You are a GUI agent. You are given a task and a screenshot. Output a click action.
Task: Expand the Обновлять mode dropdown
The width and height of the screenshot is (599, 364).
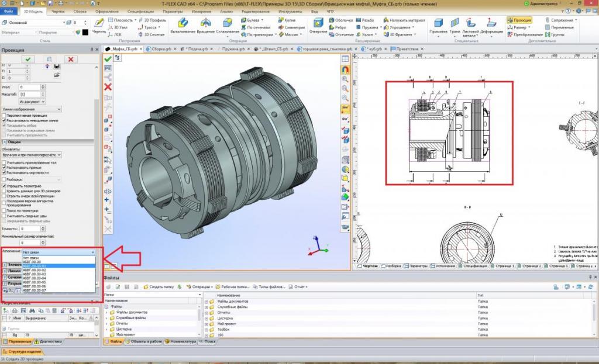click(x=32, y=154)
